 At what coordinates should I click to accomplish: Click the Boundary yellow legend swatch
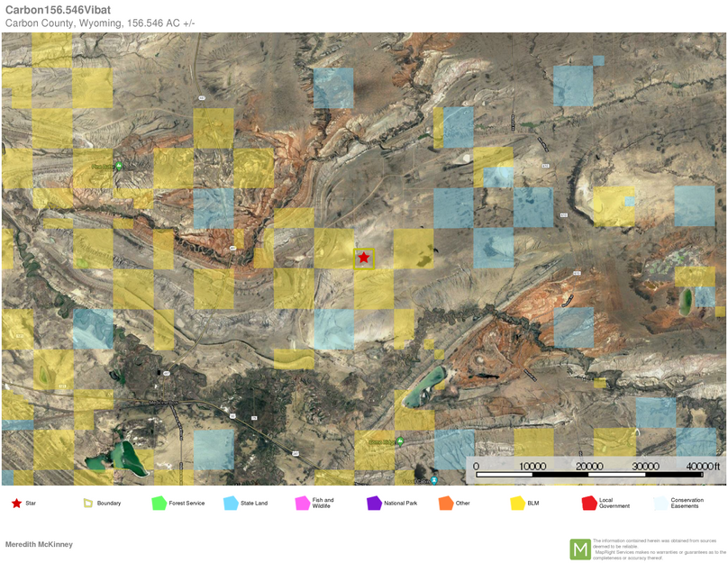[87, 503]
